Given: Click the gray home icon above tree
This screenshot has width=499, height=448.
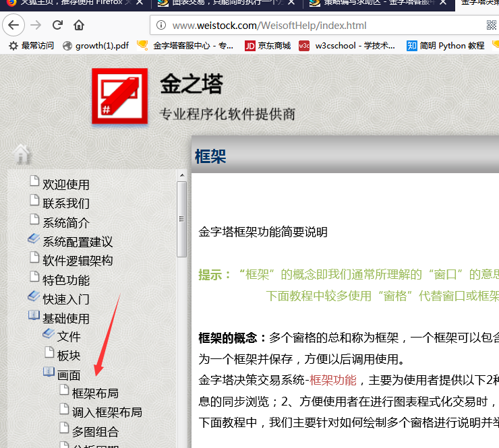Looking at the screenshot, I should pyautogui.click(x=22, y=154).
